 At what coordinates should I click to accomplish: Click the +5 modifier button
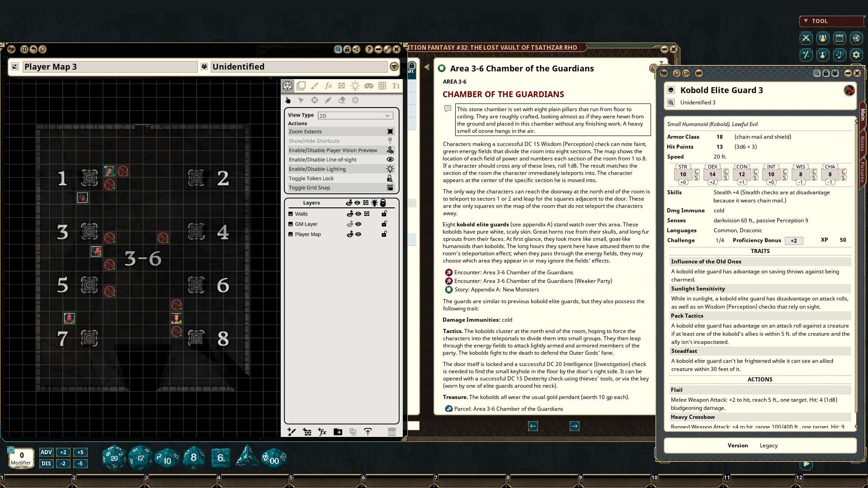[x=80, y=452]
